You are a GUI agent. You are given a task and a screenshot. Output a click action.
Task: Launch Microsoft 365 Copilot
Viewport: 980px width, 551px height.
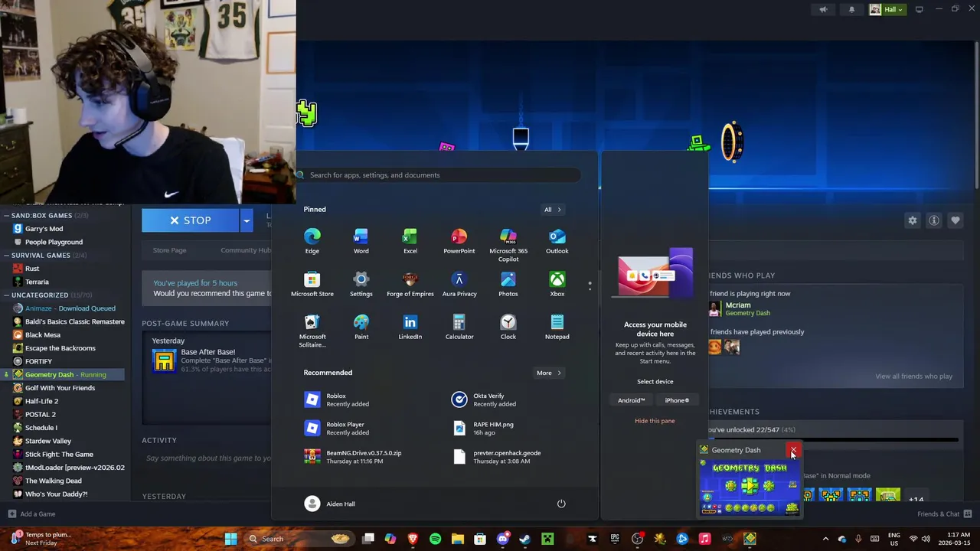click(x=508, y=245)
